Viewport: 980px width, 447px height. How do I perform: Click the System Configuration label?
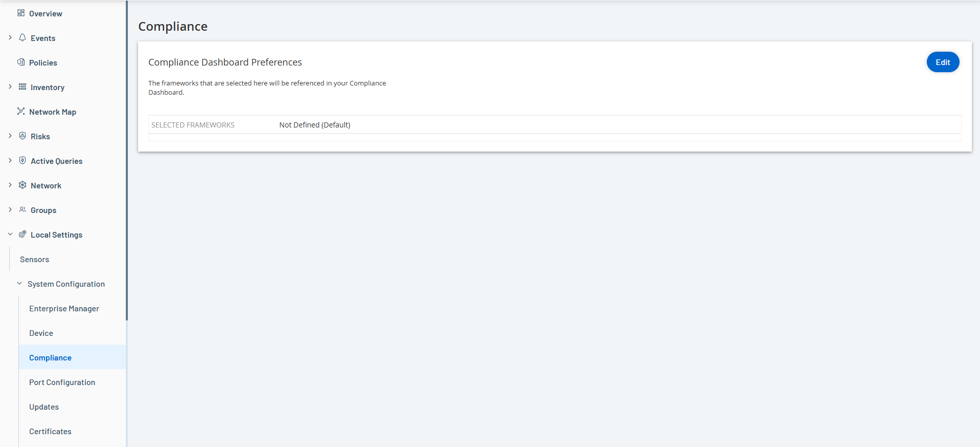click(66, 284)
